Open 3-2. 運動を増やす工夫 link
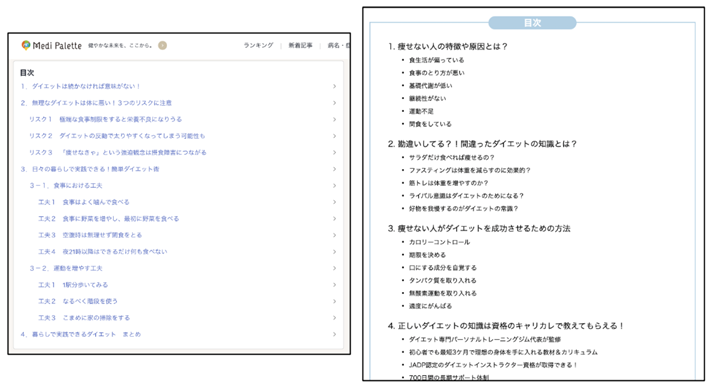 pyautogui.click(x=66, y=268)
